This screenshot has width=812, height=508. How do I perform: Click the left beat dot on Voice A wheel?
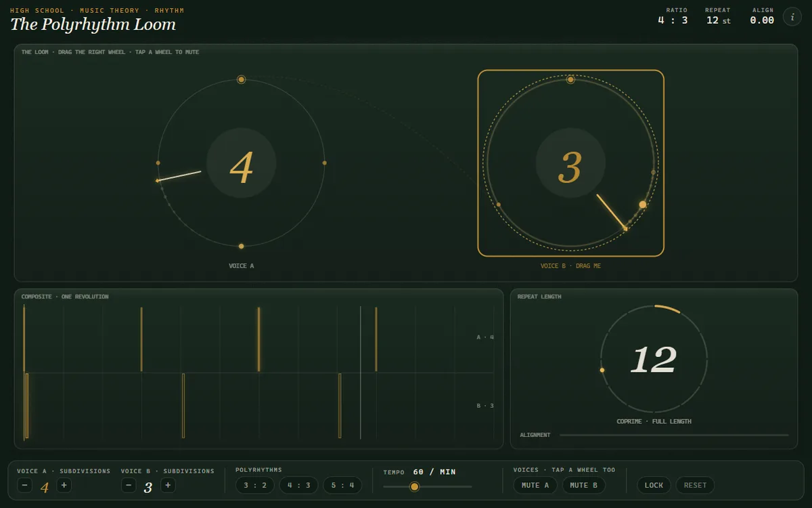(x=158, y=163)
